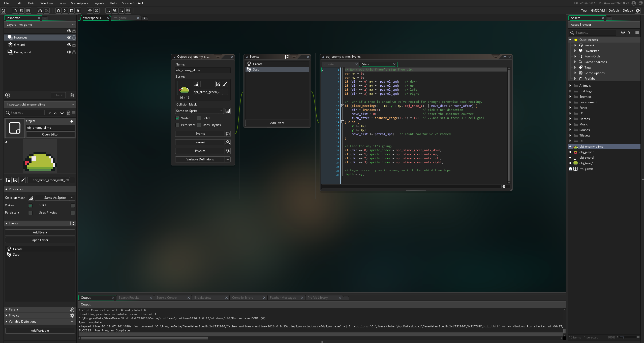Toggle Visible checkbox in Inspector properties
Image resolution: width=644 pixels, height=343 pixels.
pos(30,205)
